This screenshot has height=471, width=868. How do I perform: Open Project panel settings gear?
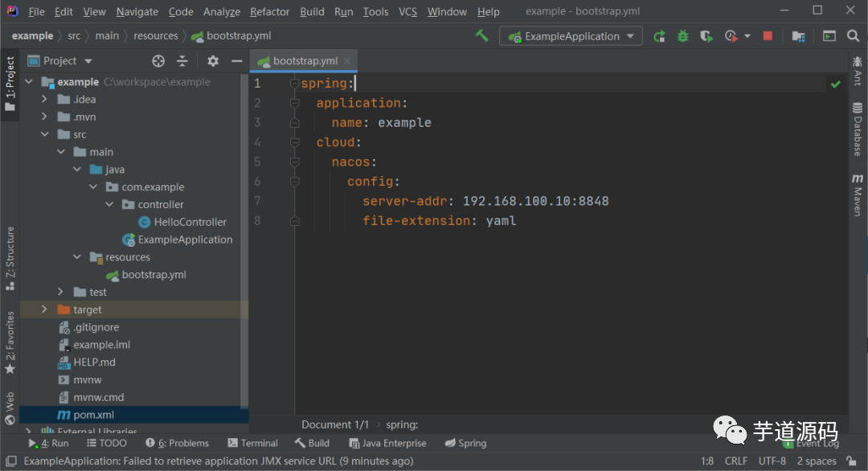tap(212, 61)
